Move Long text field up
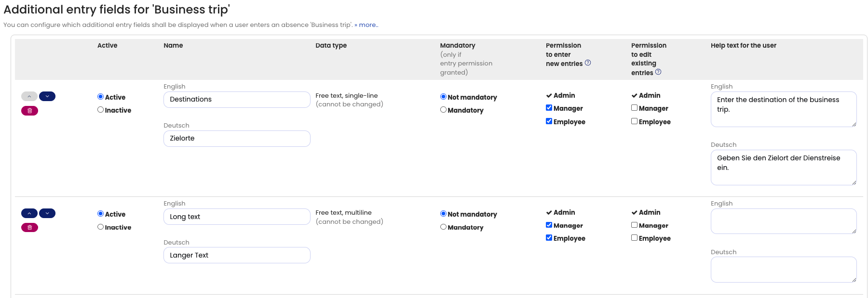 (29, 213)
